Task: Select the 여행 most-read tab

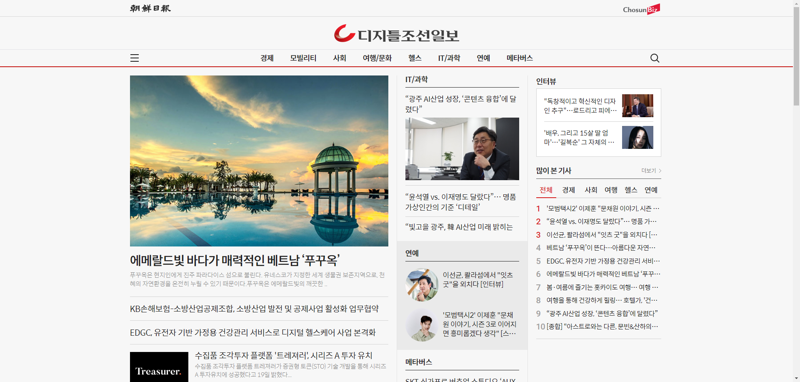Action: (x=611, y=190)
